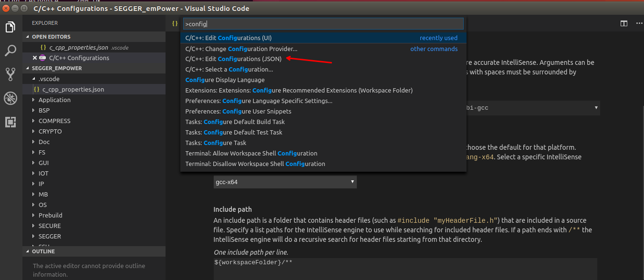Open the compiler path dropdown arrow
Screen dimensions: 644x280
pos(596,108)
